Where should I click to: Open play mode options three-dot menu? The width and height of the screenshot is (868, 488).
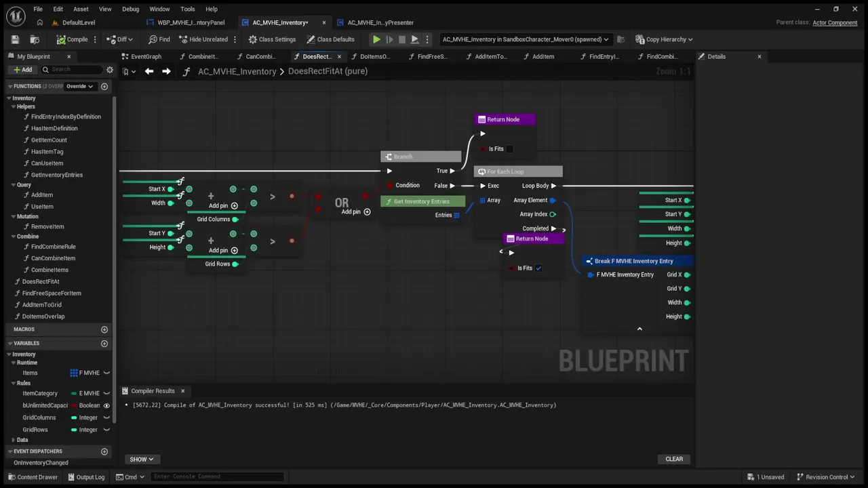tap(427, 39)
